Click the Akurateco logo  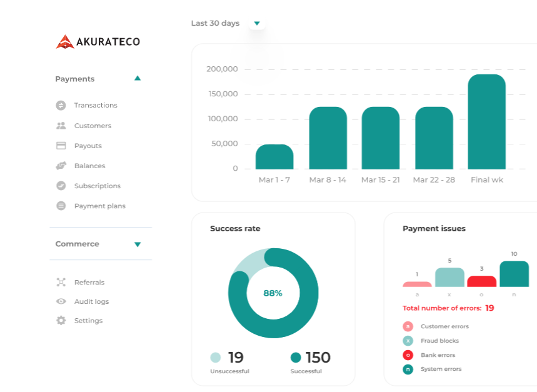(98, 42)
